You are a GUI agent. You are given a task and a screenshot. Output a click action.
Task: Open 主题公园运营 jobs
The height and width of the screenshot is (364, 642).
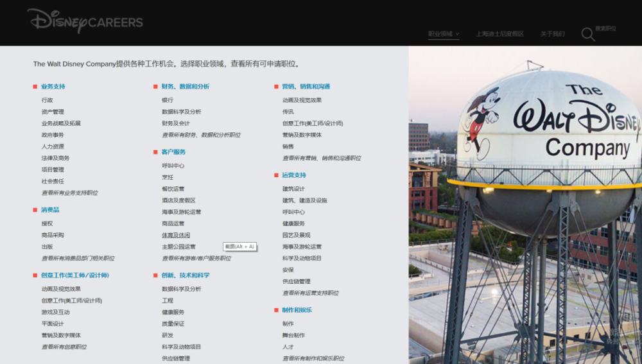(178, 247)
